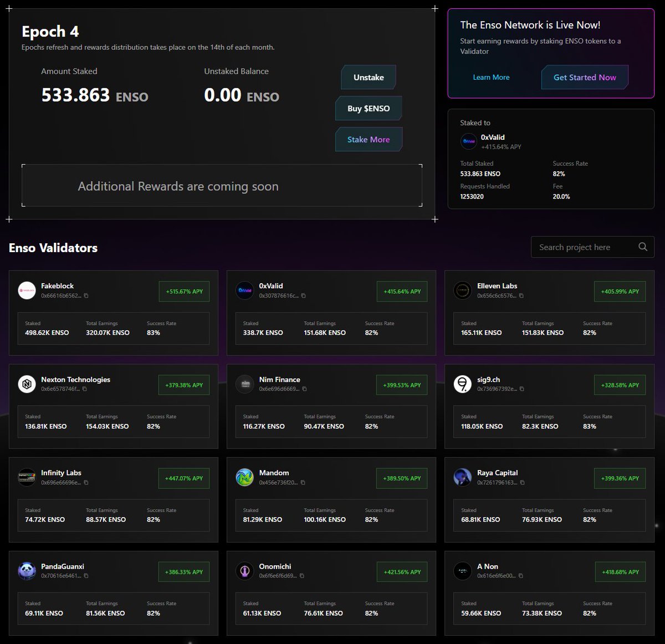This screenshot has height=644, width=665.
Task: Click the search magnifier icon
Action: coord(643,247)
